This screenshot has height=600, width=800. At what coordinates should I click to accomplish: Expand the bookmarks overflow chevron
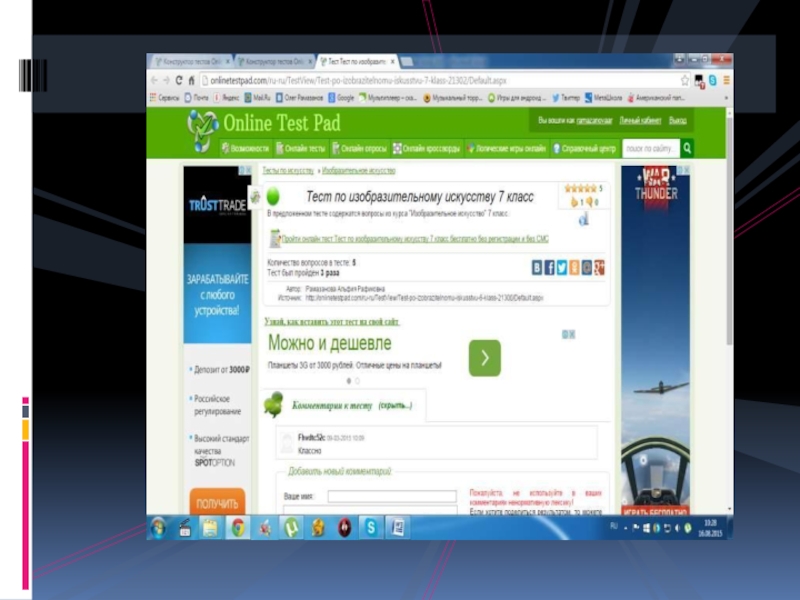click(726, 97)
